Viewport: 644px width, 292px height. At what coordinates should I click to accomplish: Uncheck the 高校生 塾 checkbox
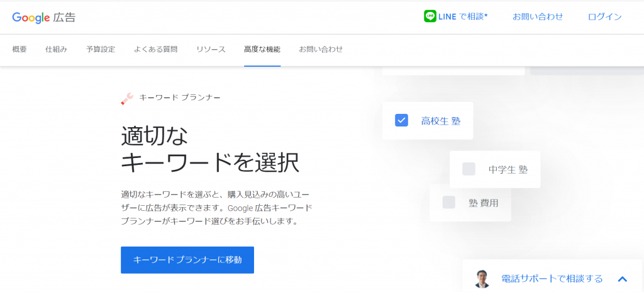coord(401,120)
